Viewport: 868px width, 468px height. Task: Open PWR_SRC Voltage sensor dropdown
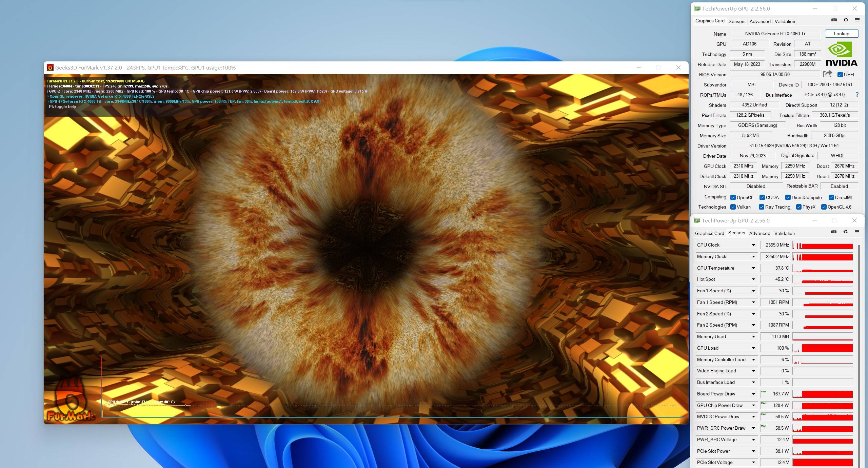coord(753,440)
